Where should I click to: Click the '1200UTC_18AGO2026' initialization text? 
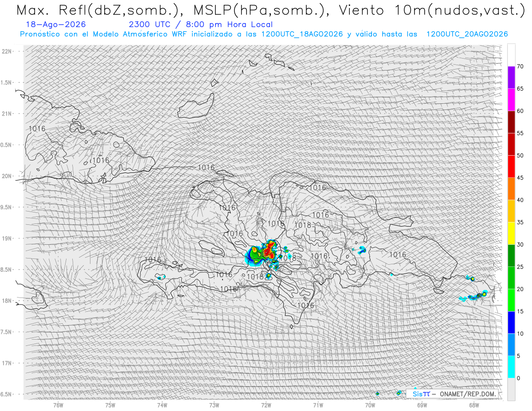[x=302, y=34]
